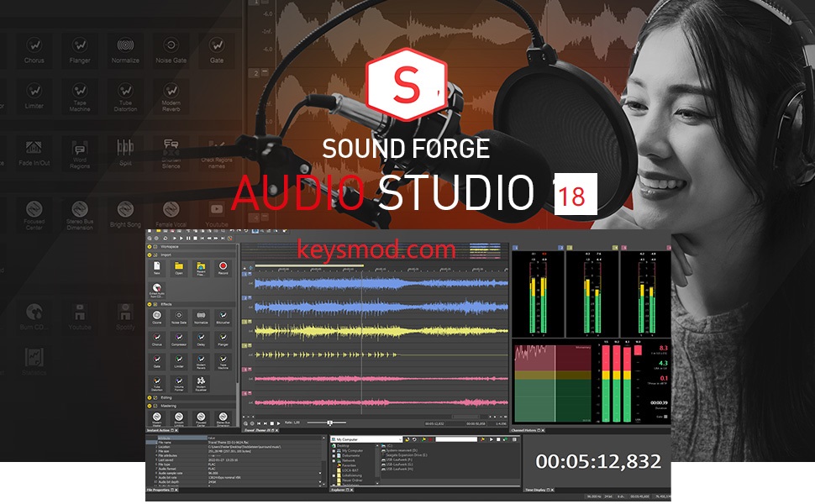The height and width of the screenshot is (504, 815).
Task: Select the Smooth Limiting mastering icon
Action: (179, 418)
